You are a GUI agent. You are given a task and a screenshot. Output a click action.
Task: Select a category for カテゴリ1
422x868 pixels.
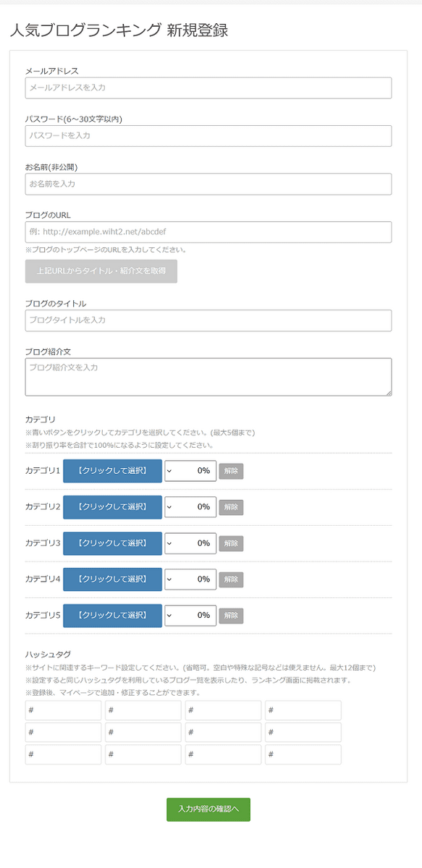click(112, 471)
